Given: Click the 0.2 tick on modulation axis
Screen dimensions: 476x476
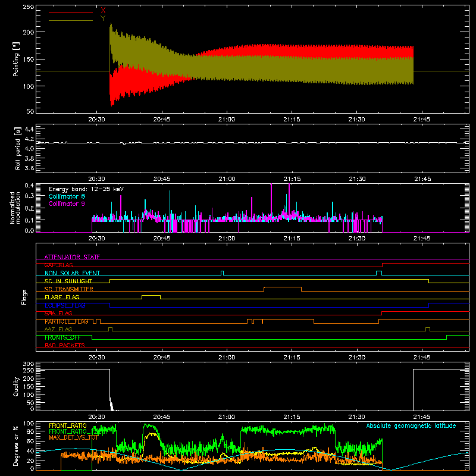Looking at the screenshot, I should [29, 208].
